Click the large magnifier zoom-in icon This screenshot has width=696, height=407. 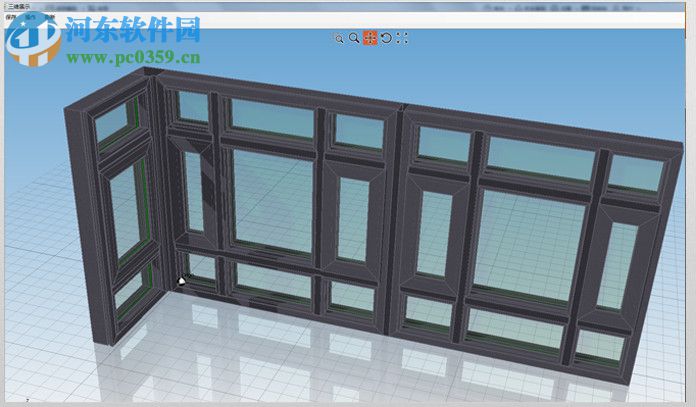coord(354,38)
